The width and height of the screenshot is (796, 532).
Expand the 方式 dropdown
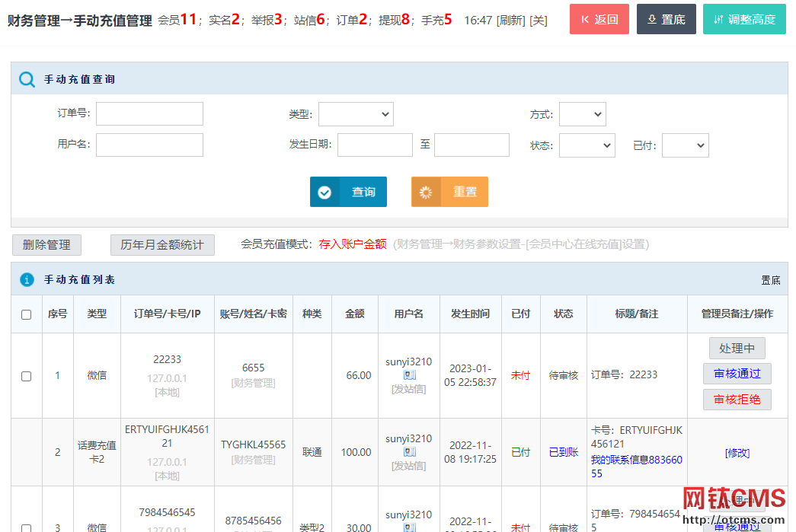click(x=582, y=114)
